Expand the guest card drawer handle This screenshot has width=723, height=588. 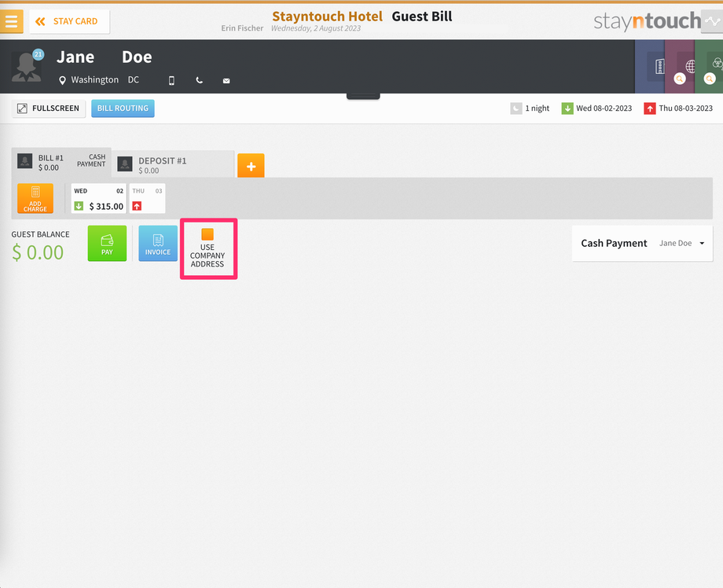pyautogui.click(x=363, y=96)
